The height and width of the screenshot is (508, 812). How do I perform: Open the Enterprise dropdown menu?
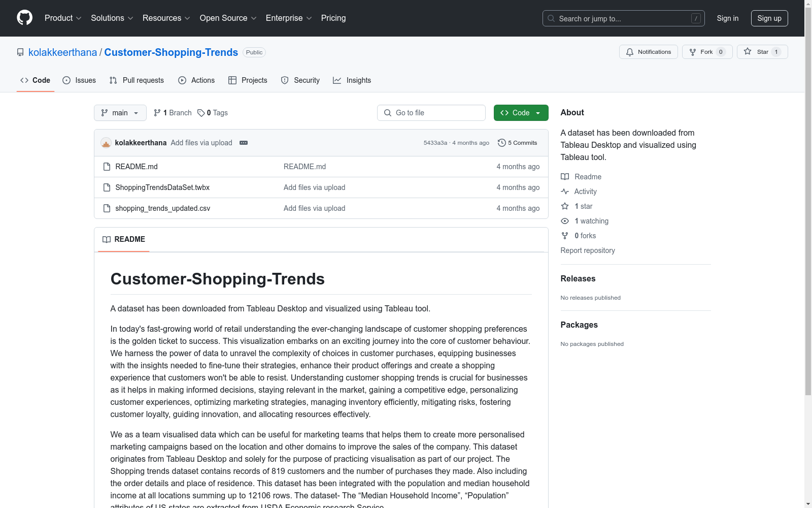289,18
